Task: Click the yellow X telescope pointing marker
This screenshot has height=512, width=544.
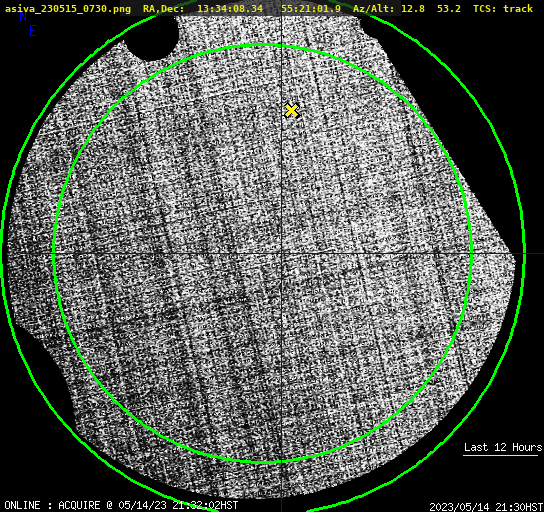Action: point(291,111)
